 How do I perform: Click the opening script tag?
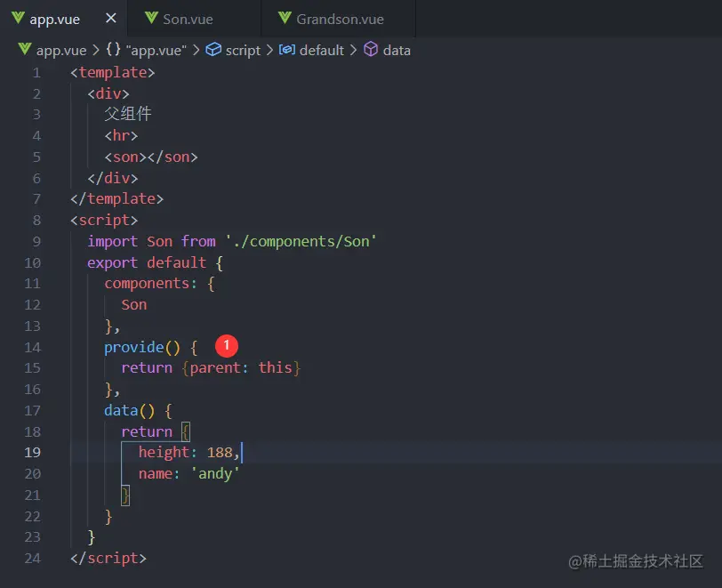(104, 221)
